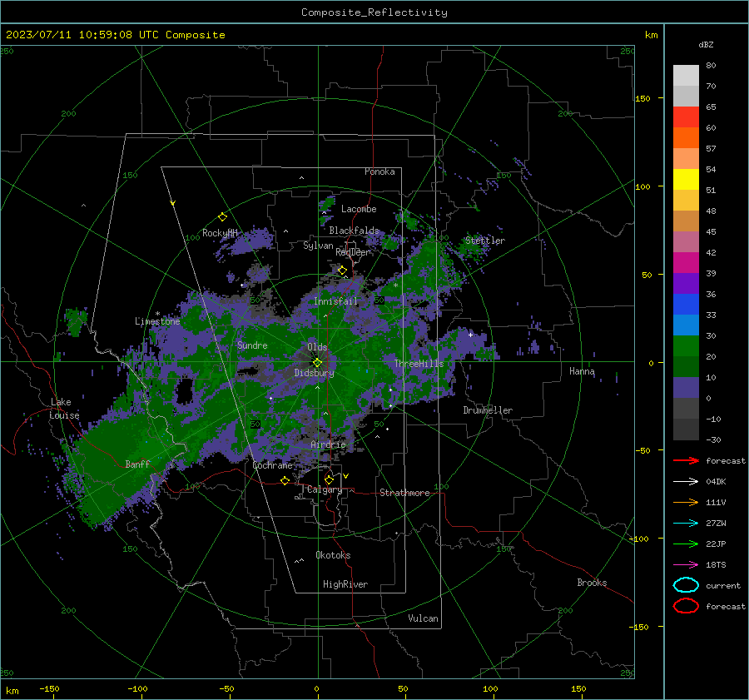The height and width of the screenshot is (700, 749).
Task: Select the yellow diamond marker below Cochrane
Action: [x=285, y=480]
